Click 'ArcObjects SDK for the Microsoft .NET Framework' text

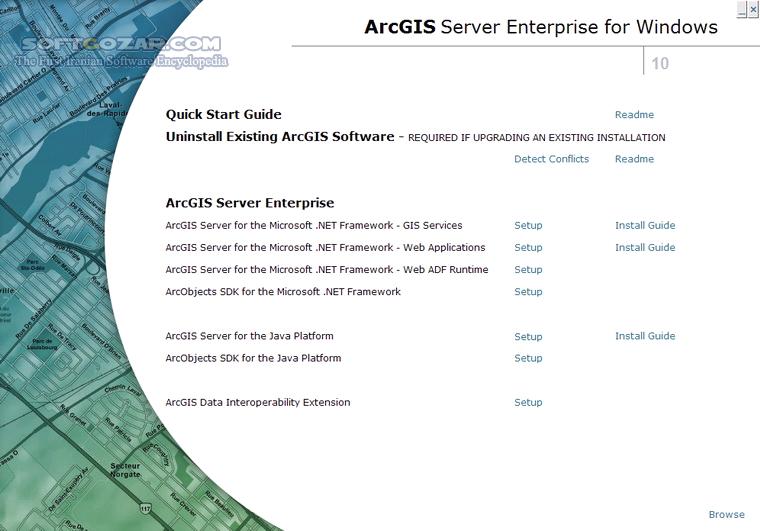(x=283, y=292)
